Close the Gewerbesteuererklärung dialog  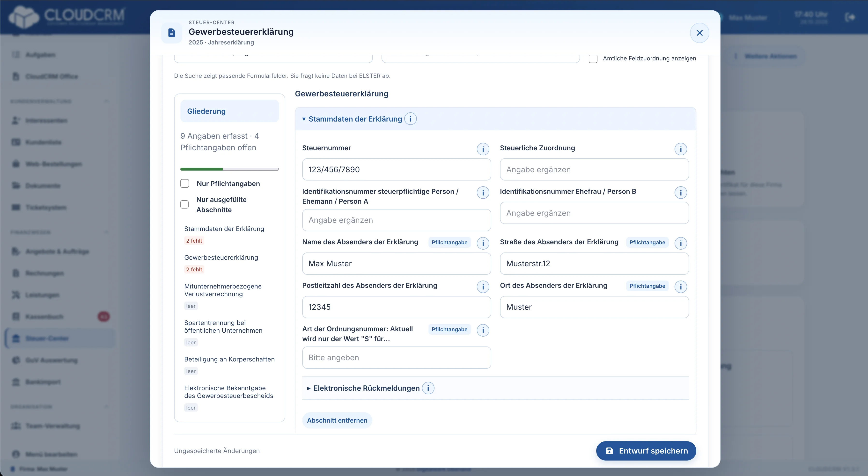click(x=699, y=33)
